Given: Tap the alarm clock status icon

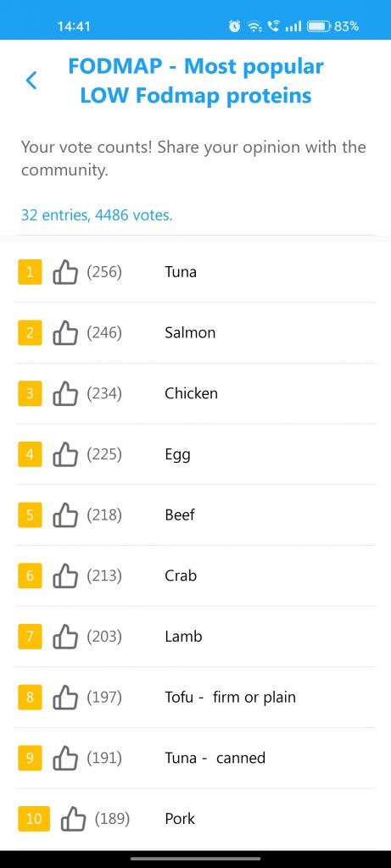Looking at the screenshot, I should click(x=235, y=26).
